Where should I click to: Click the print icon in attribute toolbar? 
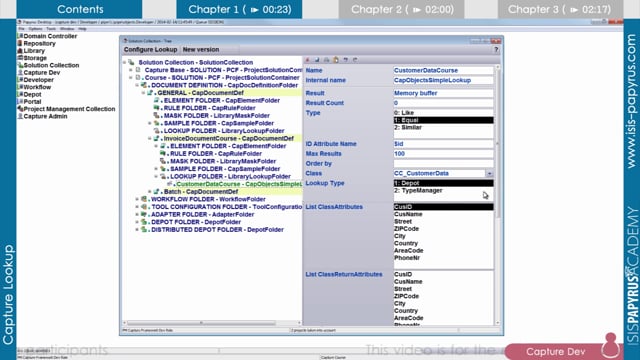(x=326, y=60)
